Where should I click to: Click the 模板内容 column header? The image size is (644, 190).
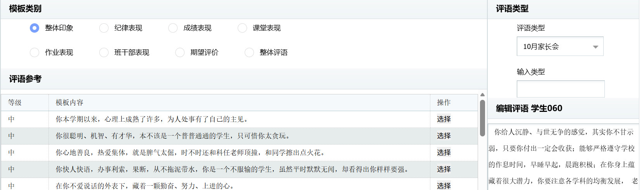coord(70,103)
